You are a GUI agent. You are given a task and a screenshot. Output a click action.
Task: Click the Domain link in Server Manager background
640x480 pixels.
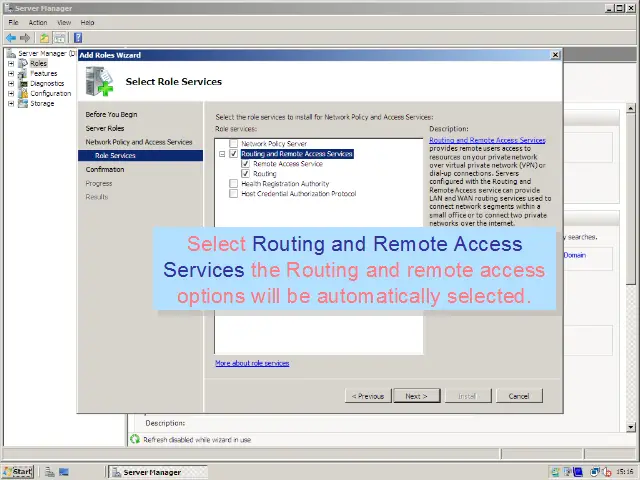pos(575,255)
